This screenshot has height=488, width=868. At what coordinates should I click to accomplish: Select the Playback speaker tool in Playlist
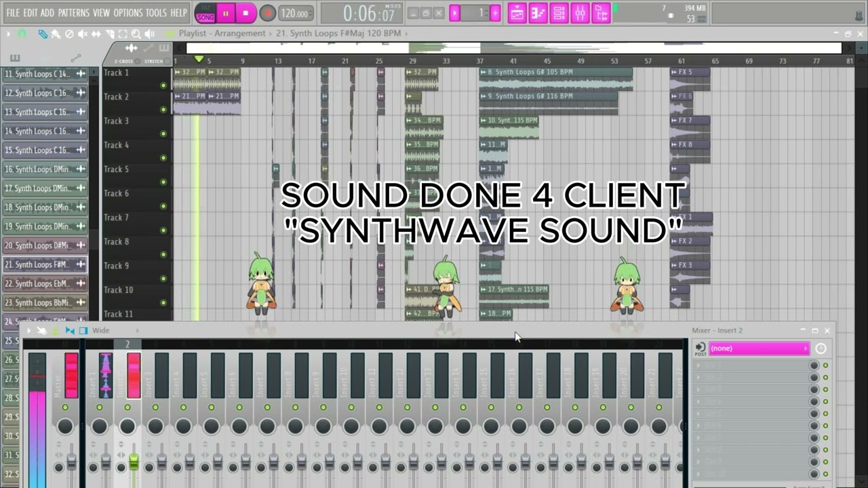point(149,34)
